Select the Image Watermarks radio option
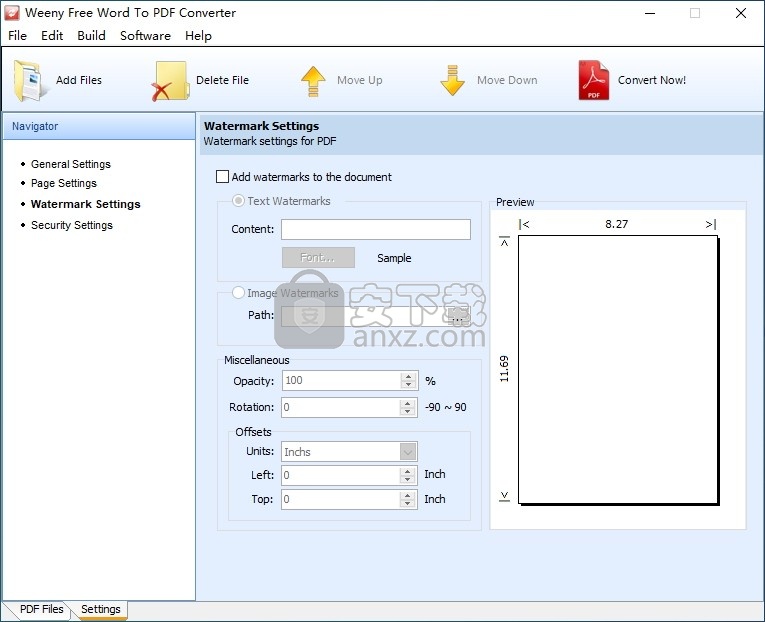The height and width of the screenshot is (622, 765). coord(238,293)
